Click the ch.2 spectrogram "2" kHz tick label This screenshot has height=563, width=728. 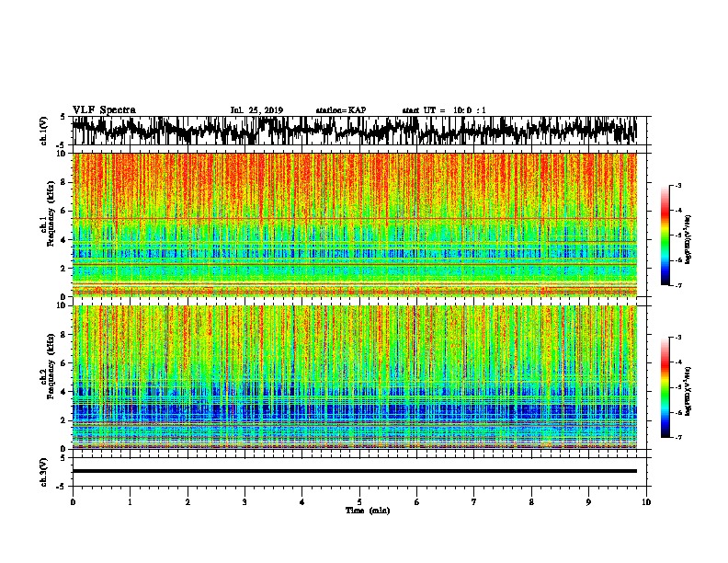click(64, 420)
